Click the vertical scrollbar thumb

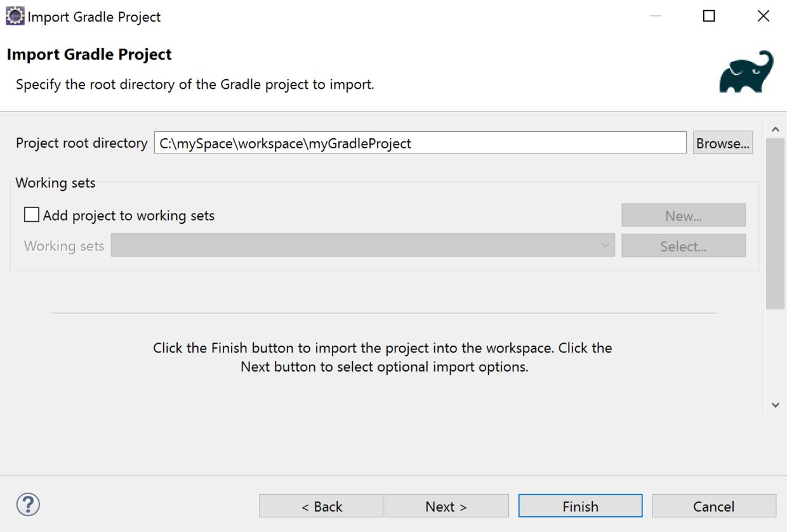775,223
